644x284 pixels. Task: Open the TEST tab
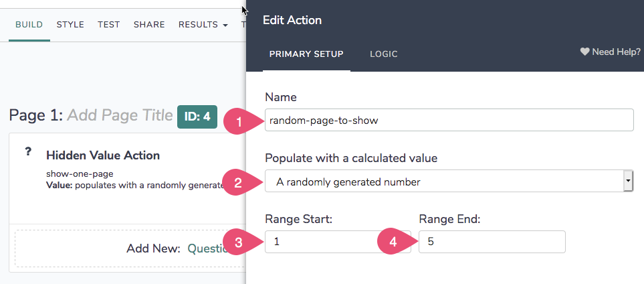[x=108, y=25]
